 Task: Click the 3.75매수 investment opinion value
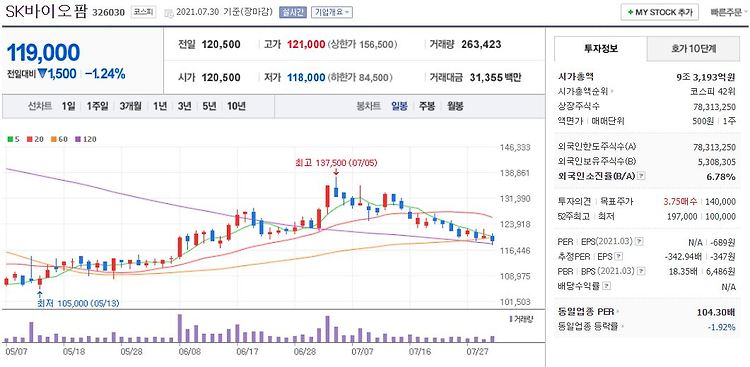point(680,201)
